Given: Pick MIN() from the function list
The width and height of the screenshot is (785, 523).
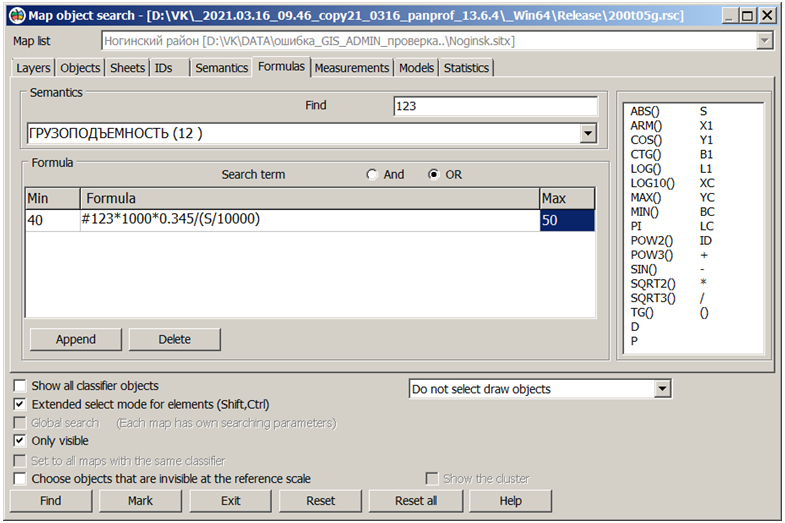Looking at the screenshot, I should (644, 212).
